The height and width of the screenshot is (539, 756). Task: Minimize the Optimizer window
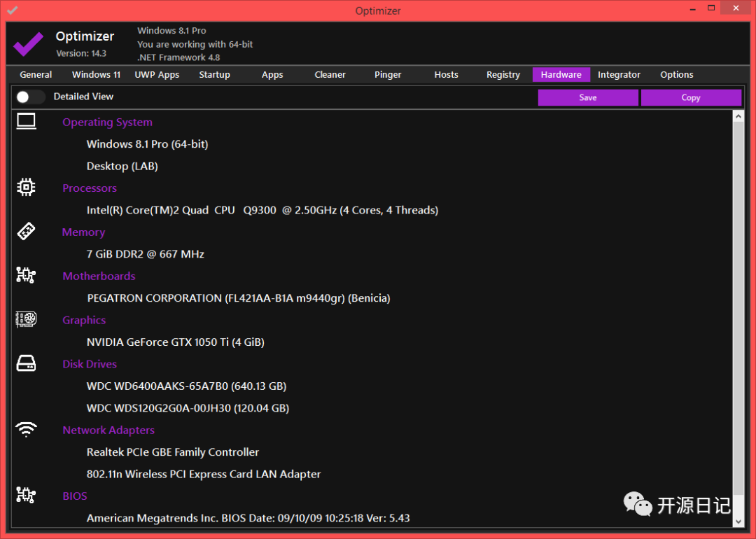[693, 8]
